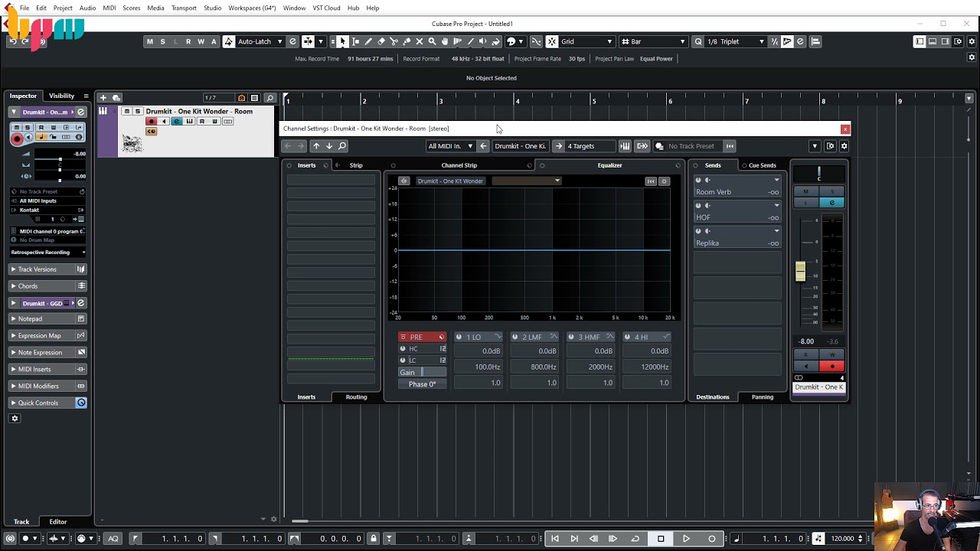Screen dimensions: 980x551
Task: Select the Split scissors tool
Action: [x=394, y=41]
